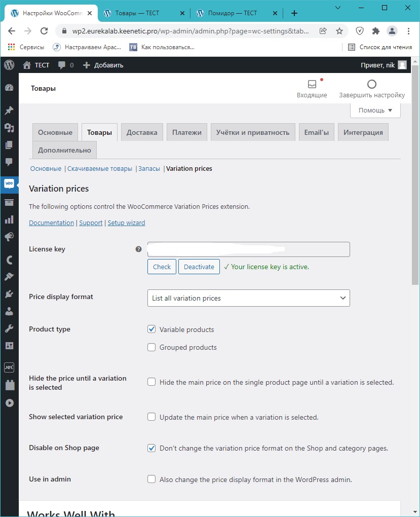This screenshot has width=420, height=517.
Task: Expand the Помощь help dropdown
Action: click(375, 110)
